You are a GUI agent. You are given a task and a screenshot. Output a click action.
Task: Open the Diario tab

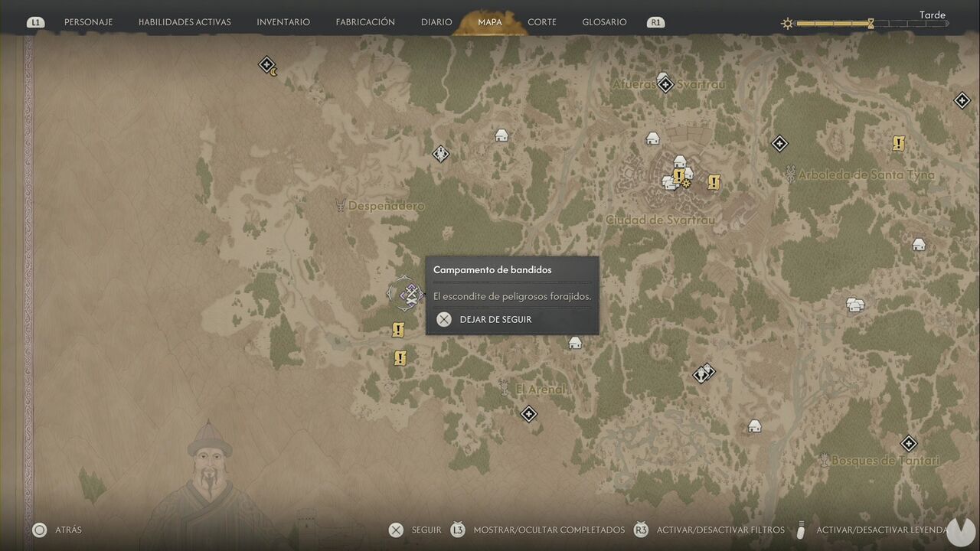click(x=436, y=22)
